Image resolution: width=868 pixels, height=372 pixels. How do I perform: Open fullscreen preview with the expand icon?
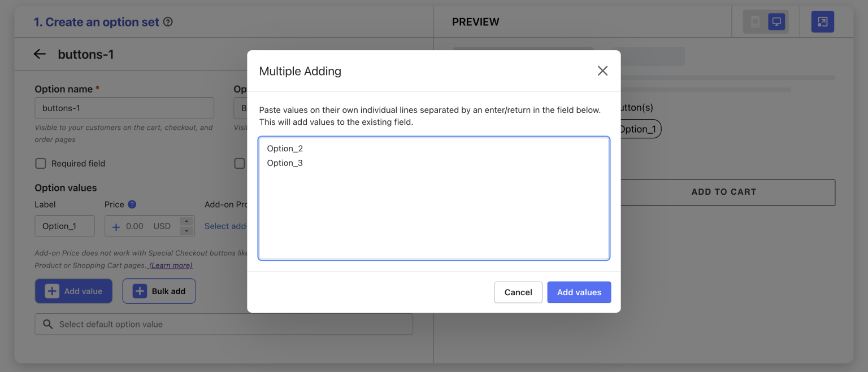point(822,21)
